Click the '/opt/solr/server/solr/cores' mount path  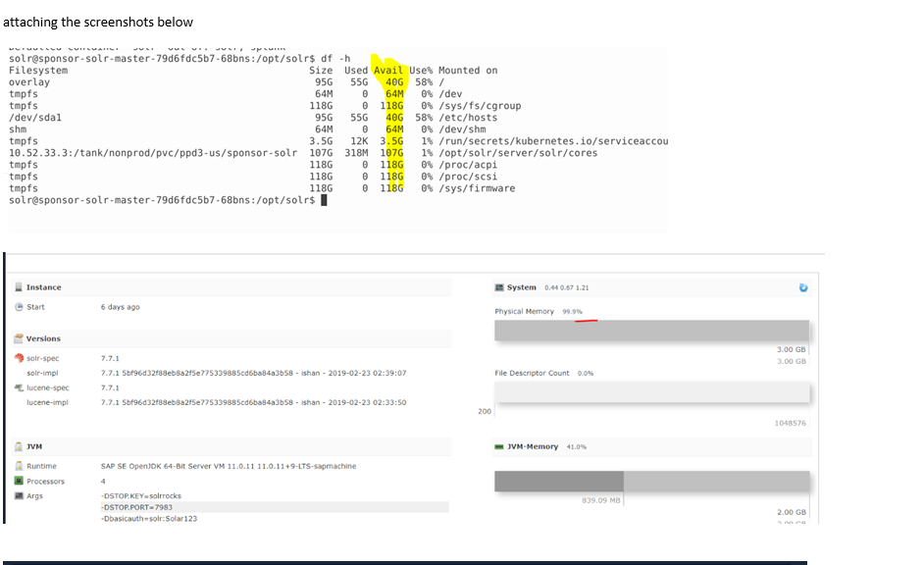click(x=518, y=153)
